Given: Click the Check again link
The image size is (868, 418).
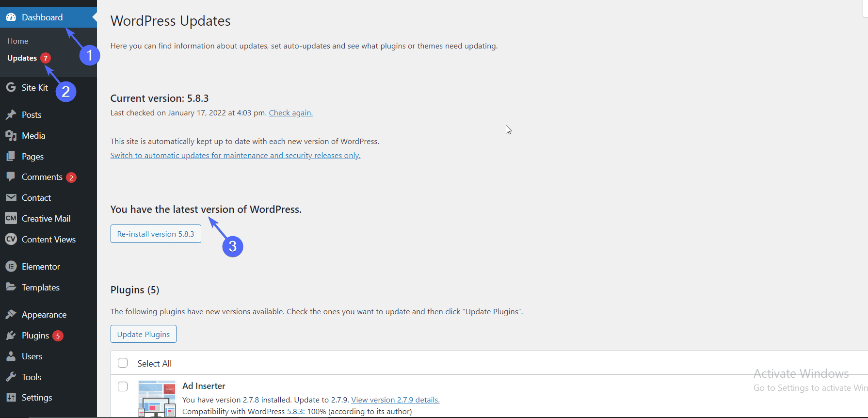Looking at the screenshot, I should (290, 113).
